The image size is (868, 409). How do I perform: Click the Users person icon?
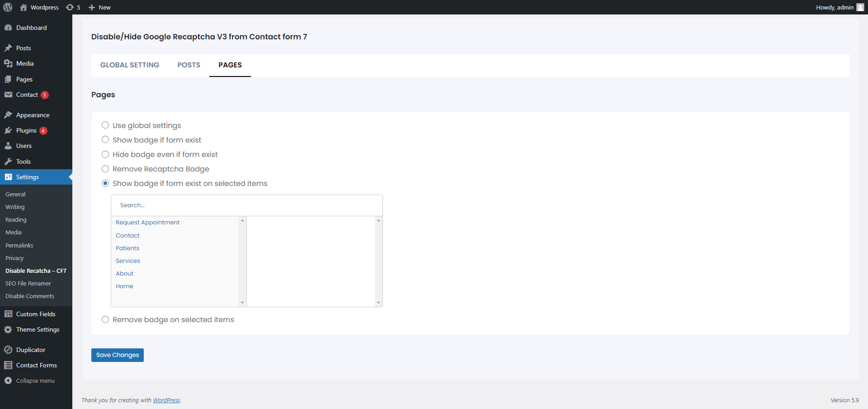pos(8,146)
